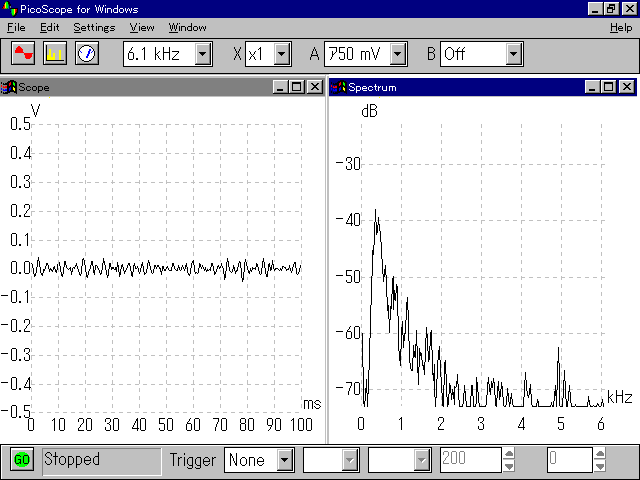Open the File menu
Screen dimensions: 640x480
16,27
